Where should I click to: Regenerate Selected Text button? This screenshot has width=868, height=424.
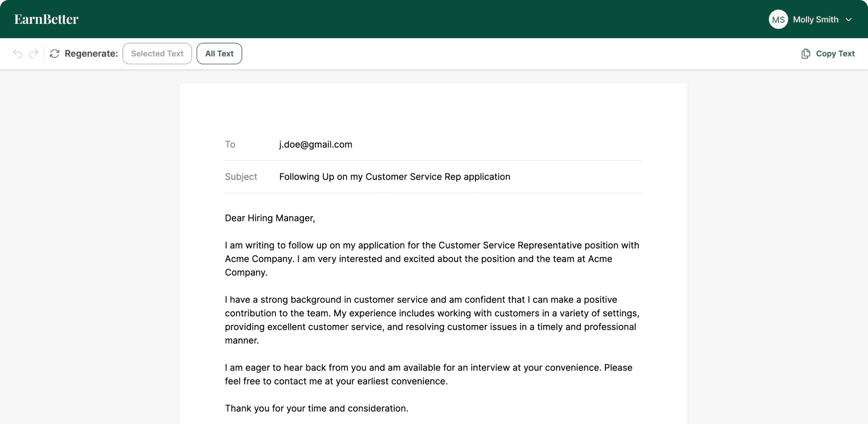157,54
